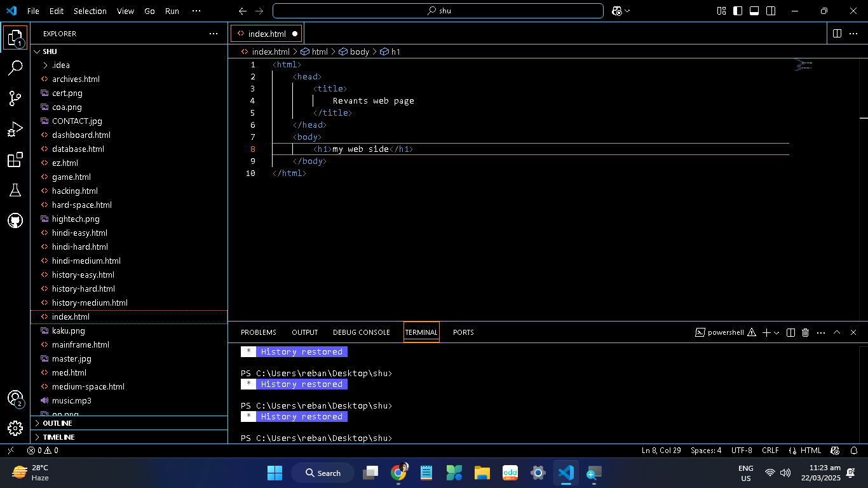This screenshot has width=868, height=488.
Task: Toggle primary side bar visibility
Action: coord(738,11)
